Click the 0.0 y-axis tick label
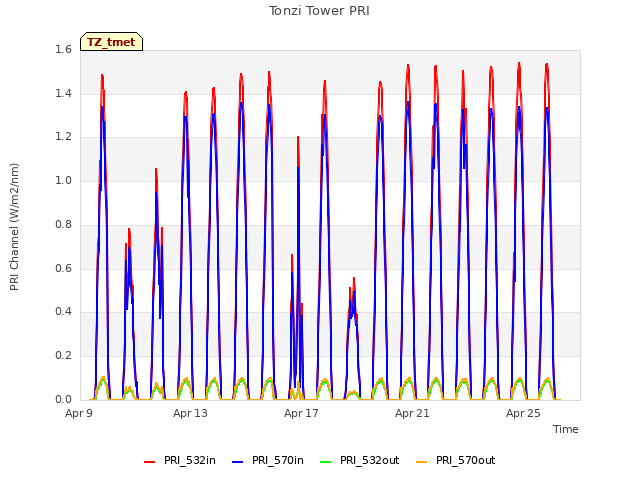Image resolution: width=640 pixels, height=480 pixels. click(x=63, y=399)
